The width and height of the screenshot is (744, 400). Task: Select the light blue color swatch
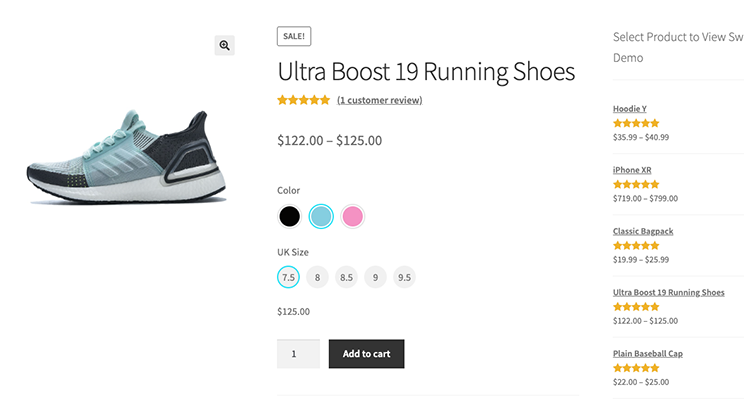(321, 216)
